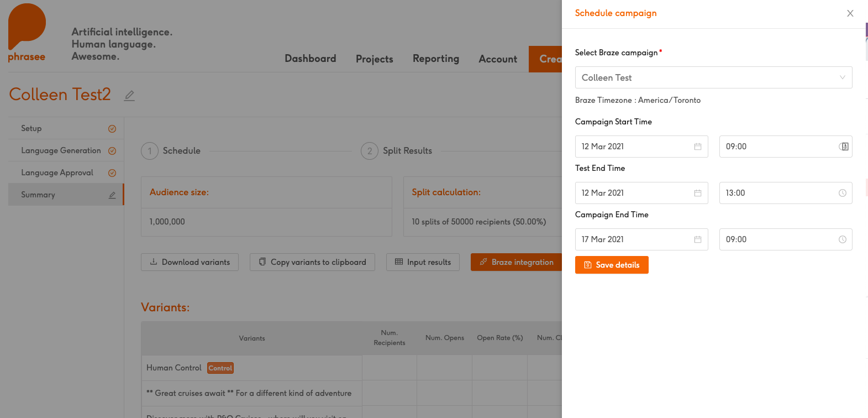868x418 pixels.
Task: Click the Setup completed check icon
Action: click(x=112, y=129)
